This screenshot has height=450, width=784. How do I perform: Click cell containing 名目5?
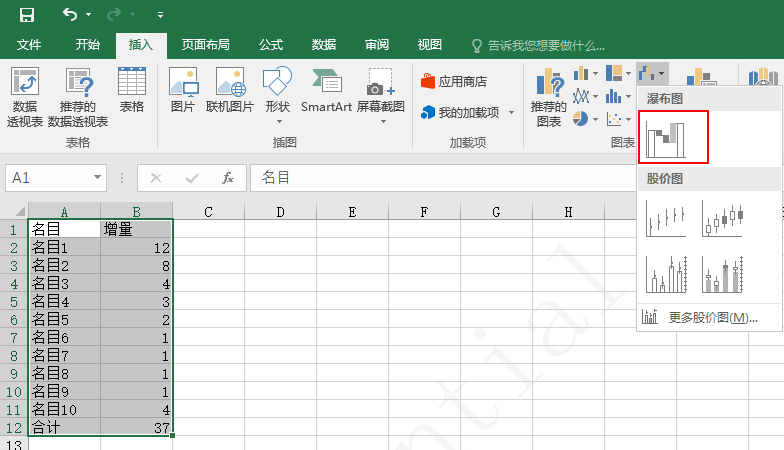[x=64, y=320]
